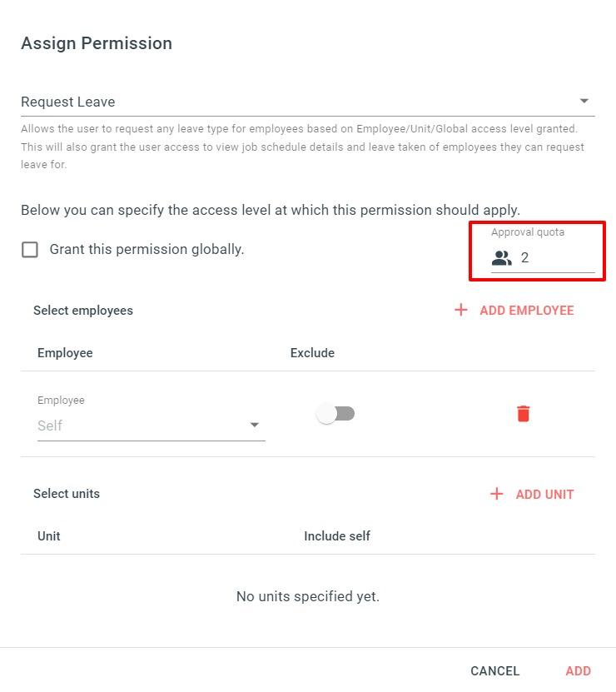Image resolution: width=616 pixels, height=692 pixels.
Task: Click the ADD UNIT button
Action: point(532,494)
